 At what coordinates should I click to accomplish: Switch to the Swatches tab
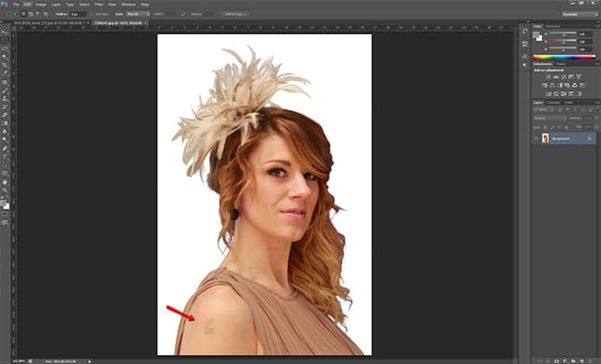click(x=553, y=26)
